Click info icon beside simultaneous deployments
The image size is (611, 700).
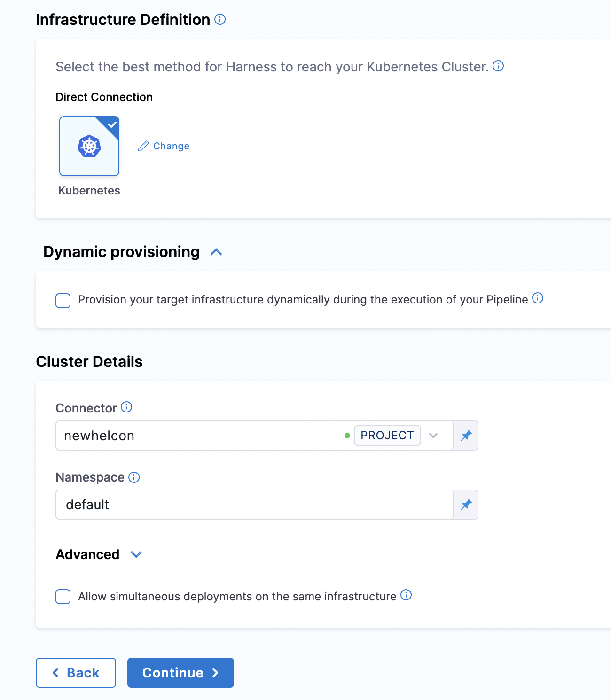click(406, 595)
